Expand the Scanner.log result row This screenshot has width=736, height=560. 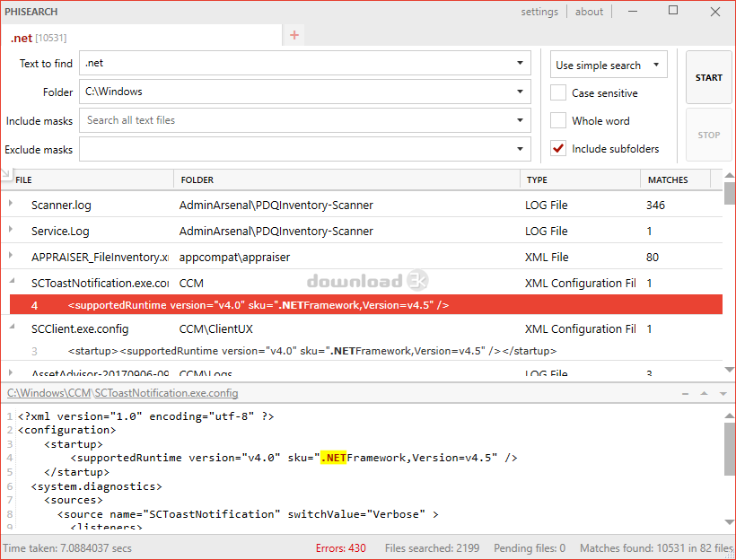pos(11,203)
